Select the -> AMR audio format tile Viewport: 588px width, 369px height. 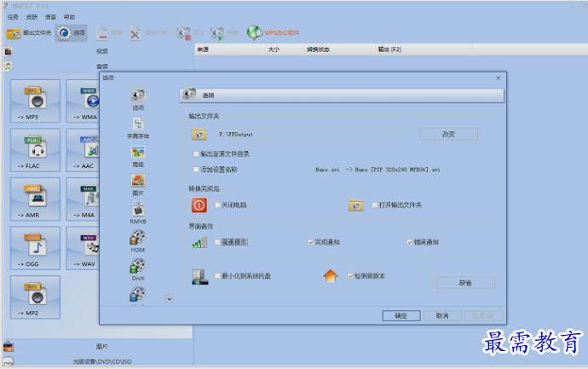click(35, 199)
